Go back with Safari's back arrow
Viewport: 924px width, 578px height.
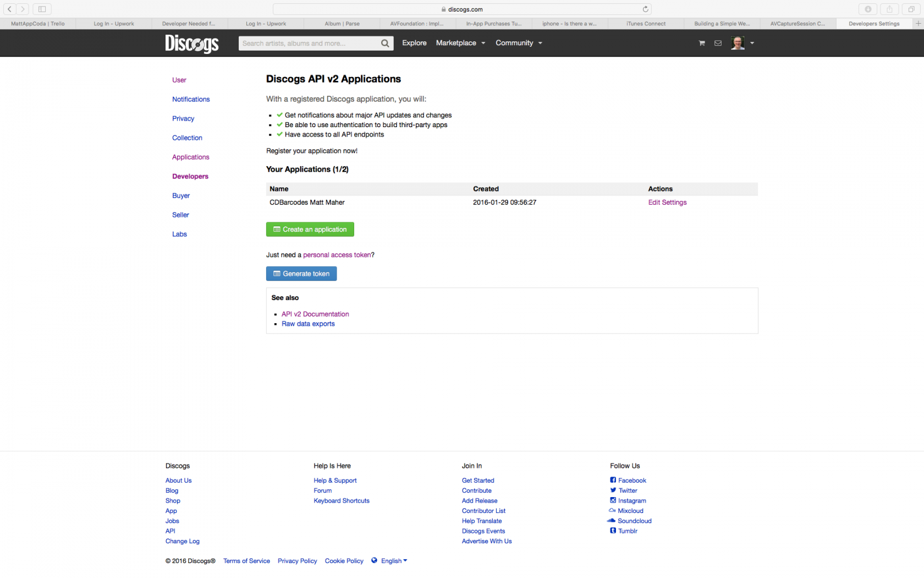coord(9,9)
